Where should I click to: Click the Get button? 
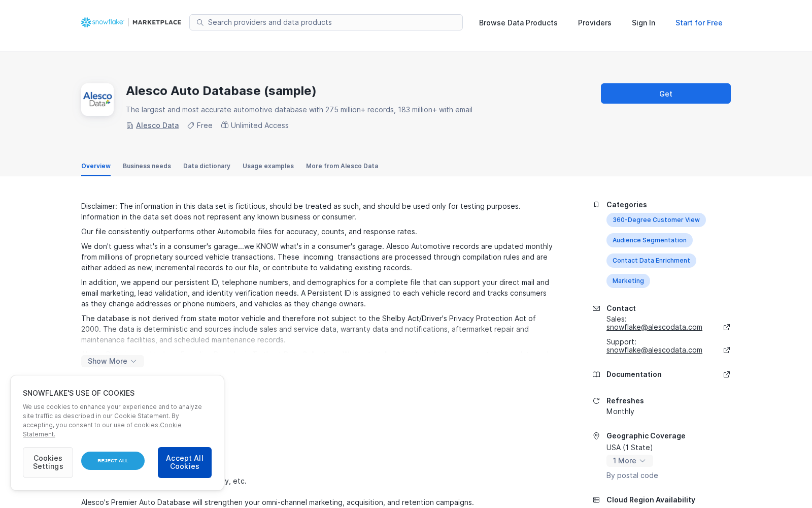[x=666, y=93]
